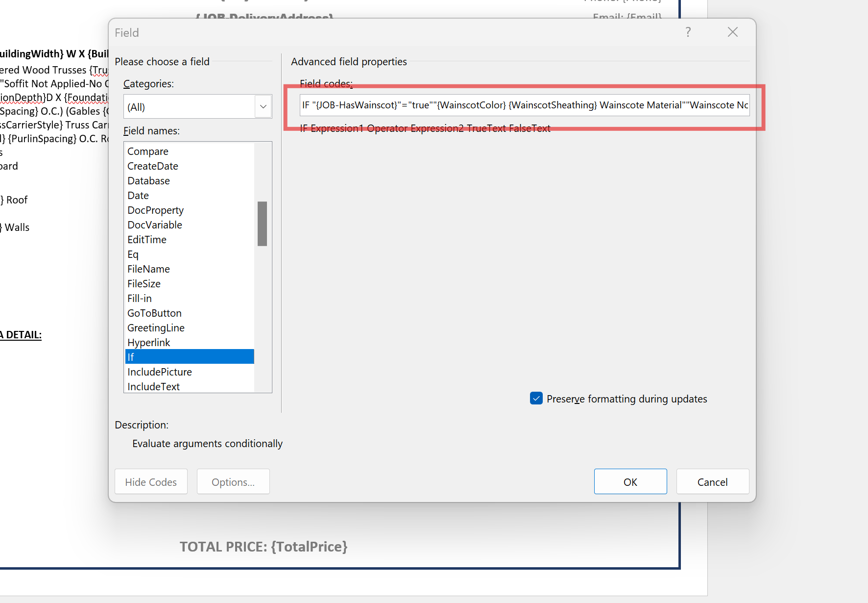Toggle Preserve formatting during updates checkbox
Image resolution: width=868 pixels, height=603 pixels.
536,399
